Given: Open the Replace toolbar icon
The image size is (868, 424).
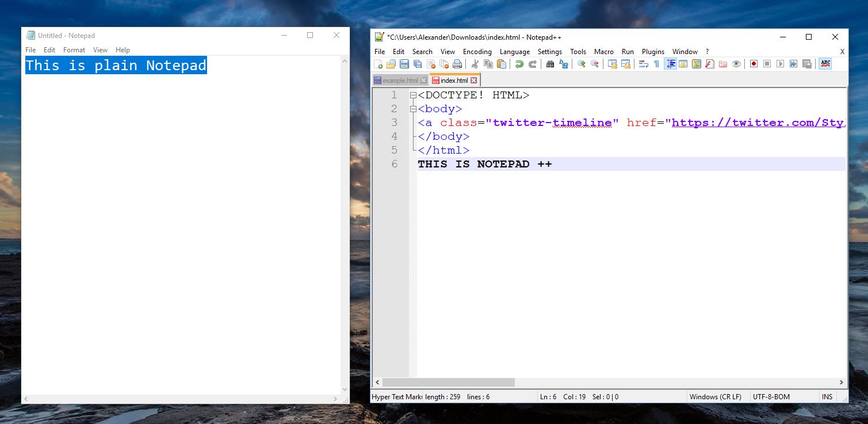Looking at the screenshot, I should [x=564, y=64].
